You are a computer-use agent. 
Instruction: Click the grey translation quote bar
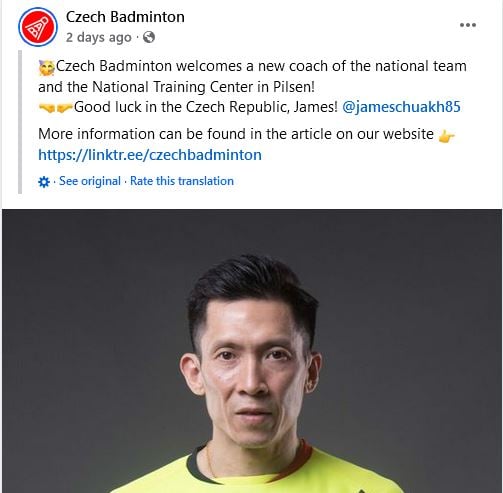(20, 122)
